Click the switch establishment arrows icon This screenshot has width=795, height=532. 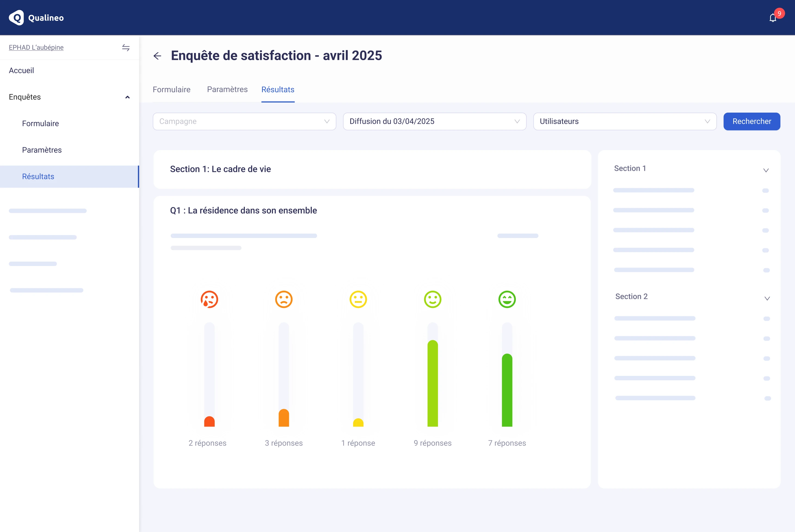[x=126, y=48]
